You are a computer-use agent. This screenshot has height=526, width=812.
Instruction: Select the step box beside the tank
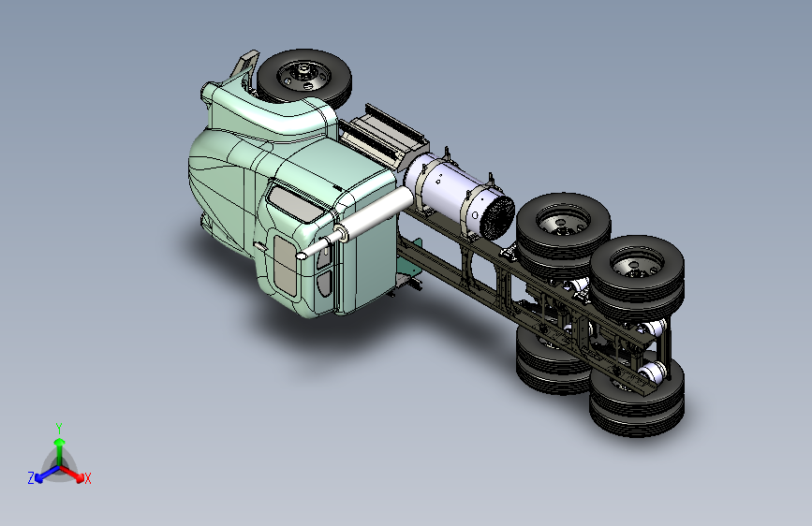[383, 138]
